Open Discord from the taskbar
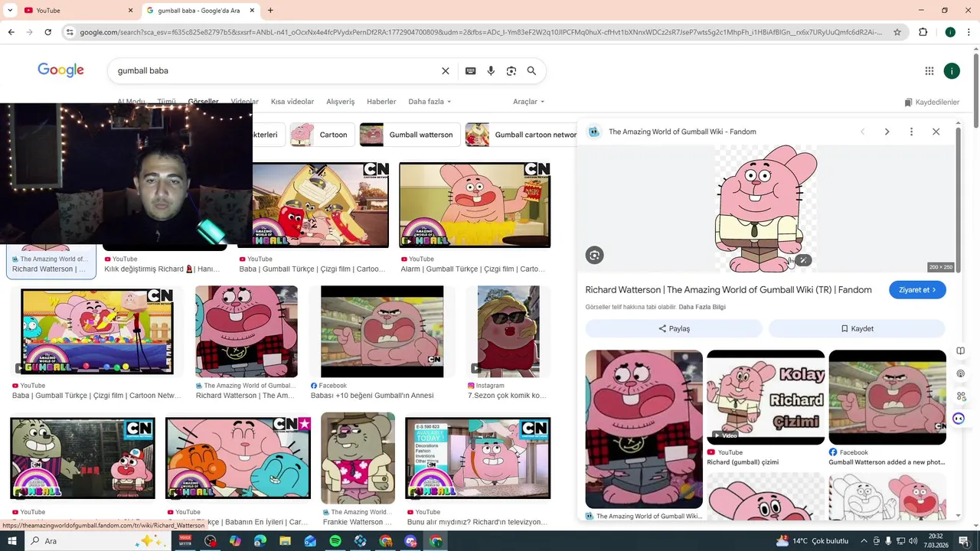The height and width of the screenshot is (551, 980). (411, 541)
